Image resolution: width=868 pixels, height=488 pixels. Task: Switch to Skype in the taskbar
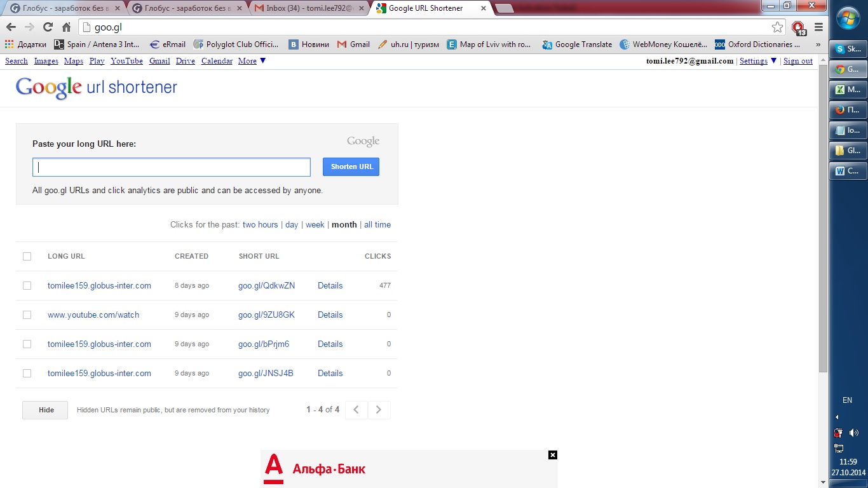(848, 49)
